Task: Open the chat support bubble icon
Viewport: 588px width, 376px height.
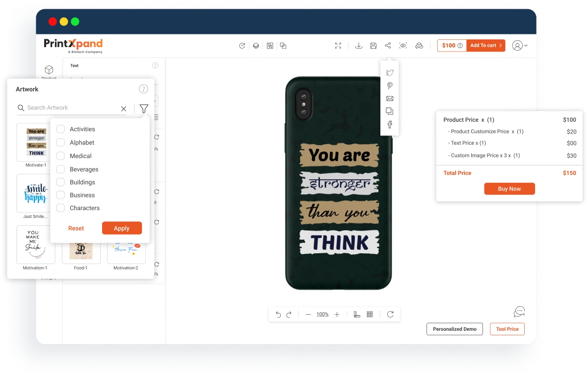Action: (519, 312)
